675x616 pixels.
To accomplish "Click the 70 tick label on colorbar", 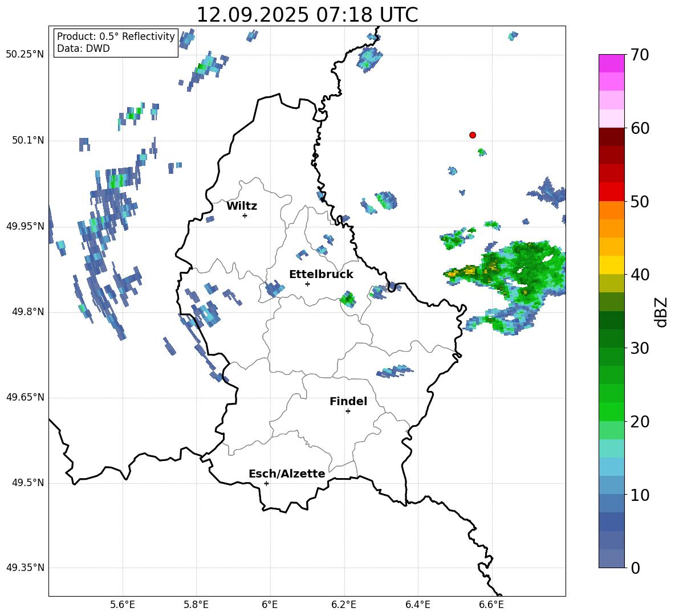I will (x=640, y=55).
